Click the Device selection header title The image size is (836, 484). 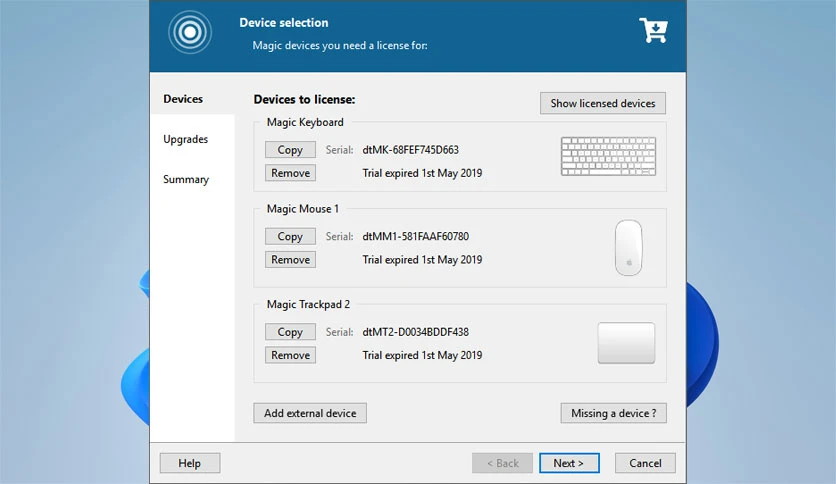pos(284,23)
